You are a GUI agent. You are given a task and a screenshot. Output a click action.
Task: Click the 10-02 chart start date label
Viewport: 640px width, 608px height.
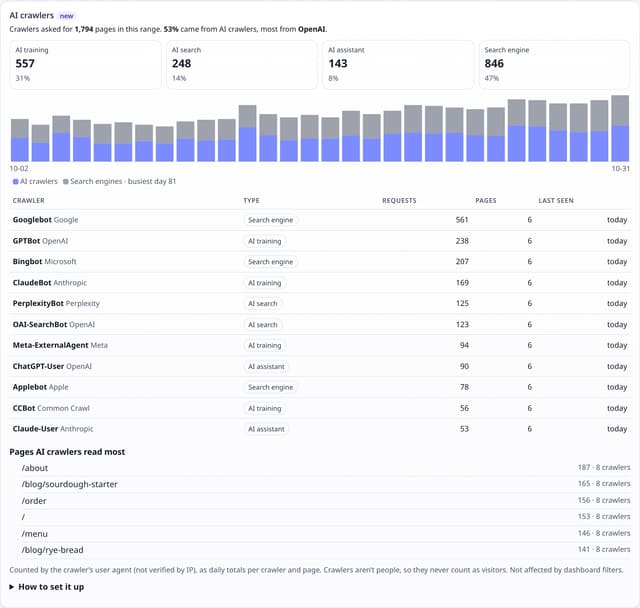[19, 169]
